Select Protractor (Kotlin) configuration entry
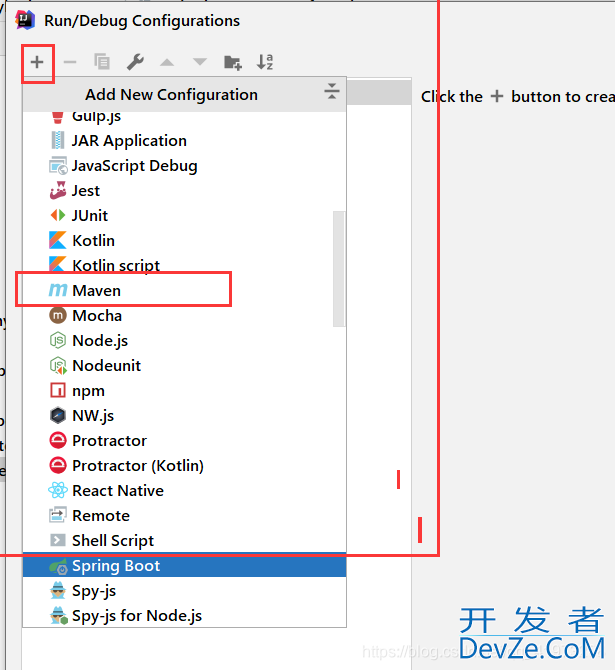Viewport: 615px width, 670px height. tap(184, 465)
